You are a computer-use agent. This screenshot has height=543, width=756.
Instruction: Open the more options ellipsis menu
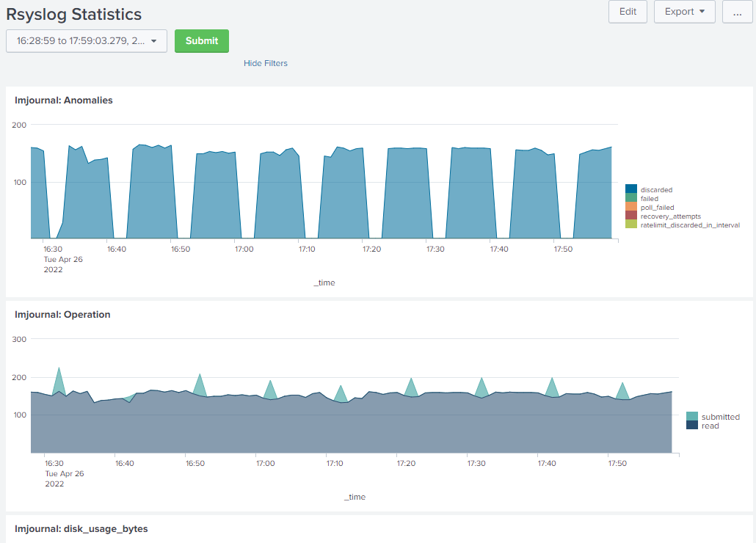pyautogui.click(x=737, y=12)
